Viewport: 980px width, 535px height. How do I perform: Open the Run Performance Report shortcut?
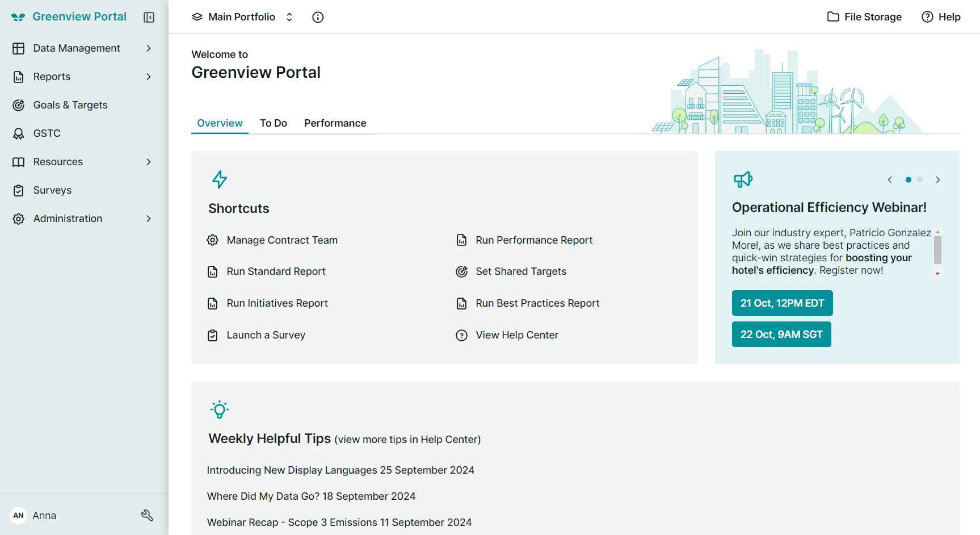(x=533, y=240)
